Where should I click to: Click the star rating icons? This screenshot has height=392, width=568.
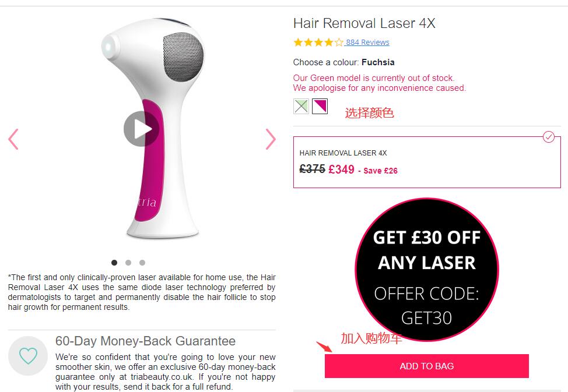318,43
